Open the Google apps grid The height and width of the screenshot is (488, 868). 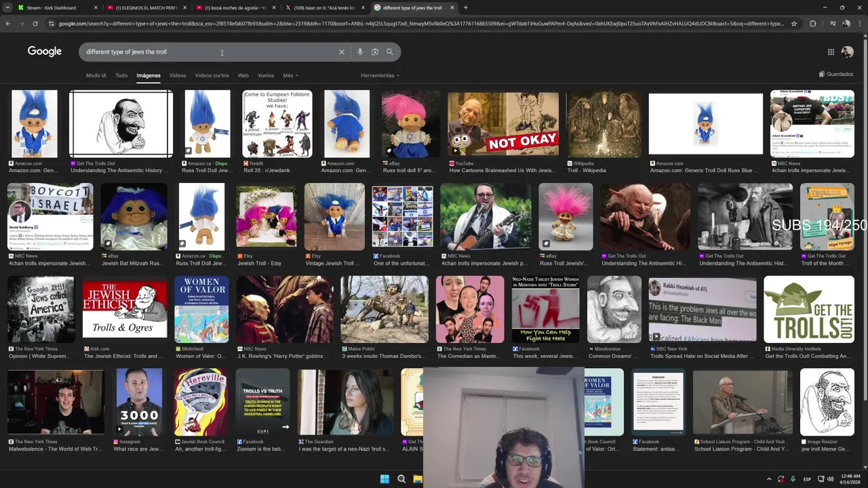(x=831, y=52)
